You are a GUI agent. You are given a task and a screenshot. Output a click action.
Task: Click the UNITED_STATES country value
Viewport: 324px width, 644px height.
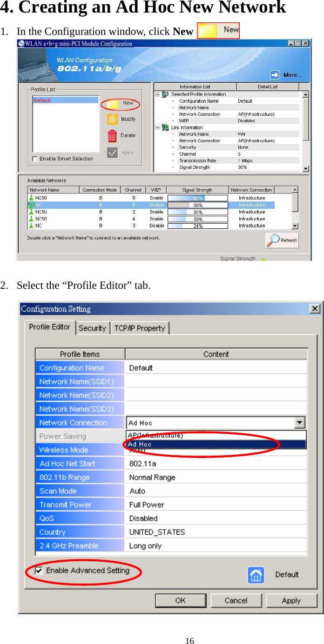[x=157, y=532]
